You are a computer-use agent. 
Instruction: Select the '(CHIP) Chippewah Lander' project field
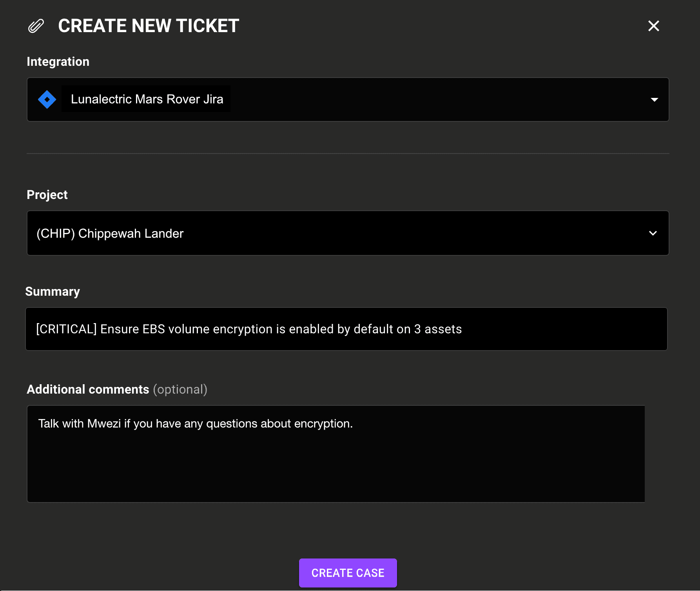(x=348, y=233)
